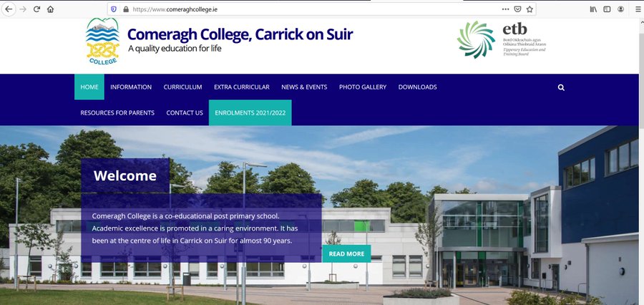The height and width of the screenshot is (305, 644).
Task: Click the tracking protection shield icon
Action: tap(114, 9)
